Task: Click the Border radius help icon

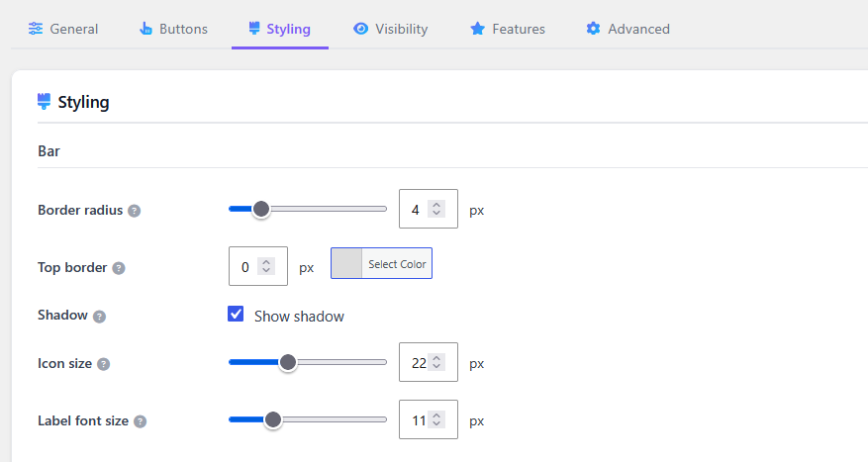Action: point(134,211)
